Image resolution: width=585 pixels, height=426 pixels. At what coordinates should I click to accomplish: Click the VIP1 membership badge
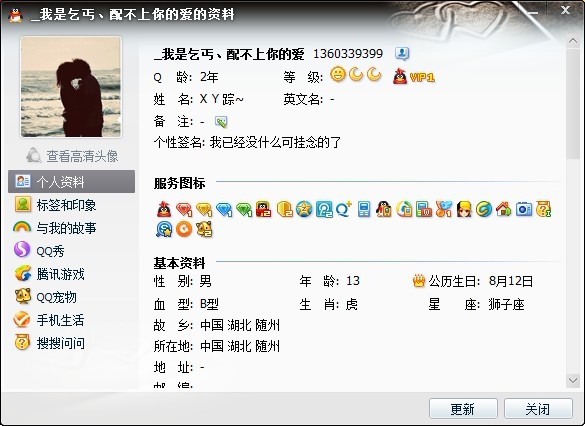click(x=422, y=77)
